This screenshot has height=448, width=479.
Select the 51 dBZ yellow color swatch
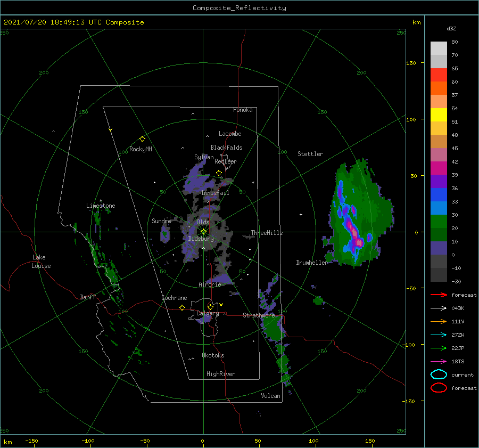click(x=439, y=115)
